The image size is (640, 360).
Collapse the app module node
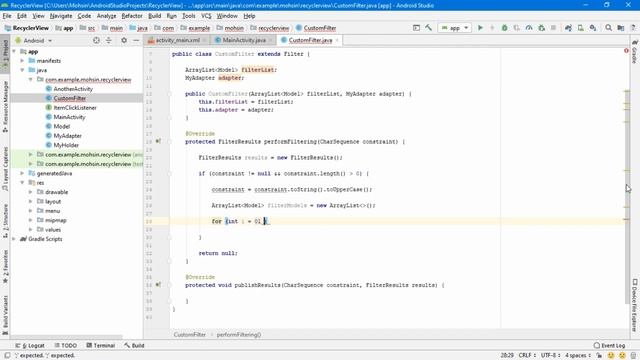tap(14, 51)
